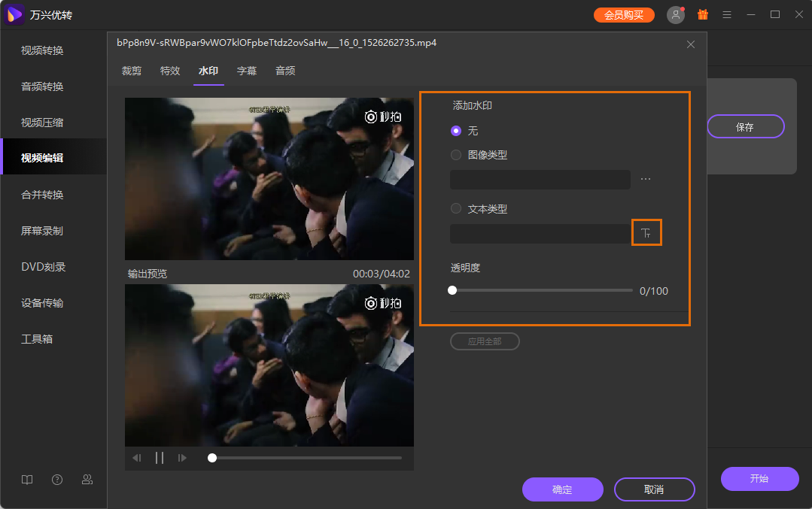
Task: Open the user guide book icon
Action: pyautogui.click(x=27, y=479)
